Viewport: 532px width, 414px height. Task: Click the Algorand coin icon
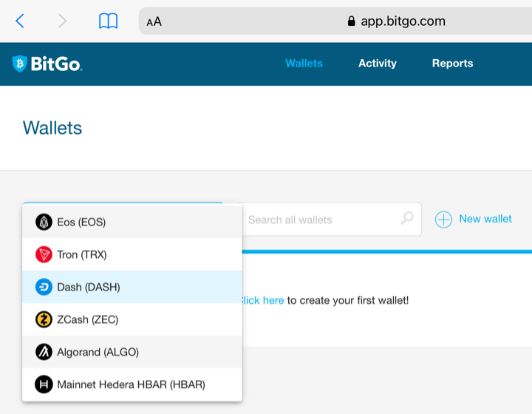click(44, 352)
